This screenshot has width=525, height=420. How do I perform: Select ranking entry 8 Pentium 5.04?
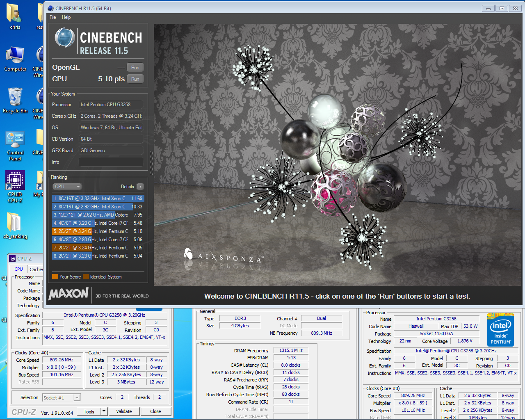(98, 256)
